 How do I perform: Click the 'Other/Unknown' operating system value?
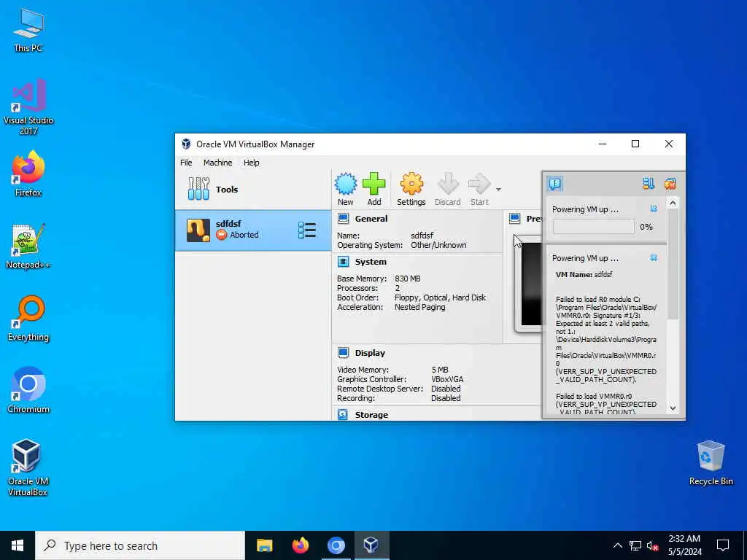(438, 245)
